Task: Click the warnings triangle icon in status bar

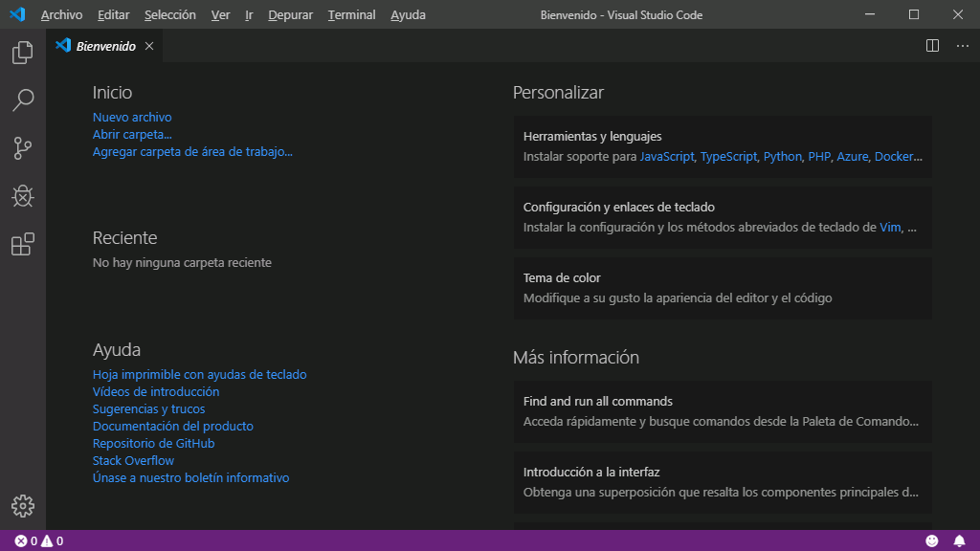Action: click(47, 541)
